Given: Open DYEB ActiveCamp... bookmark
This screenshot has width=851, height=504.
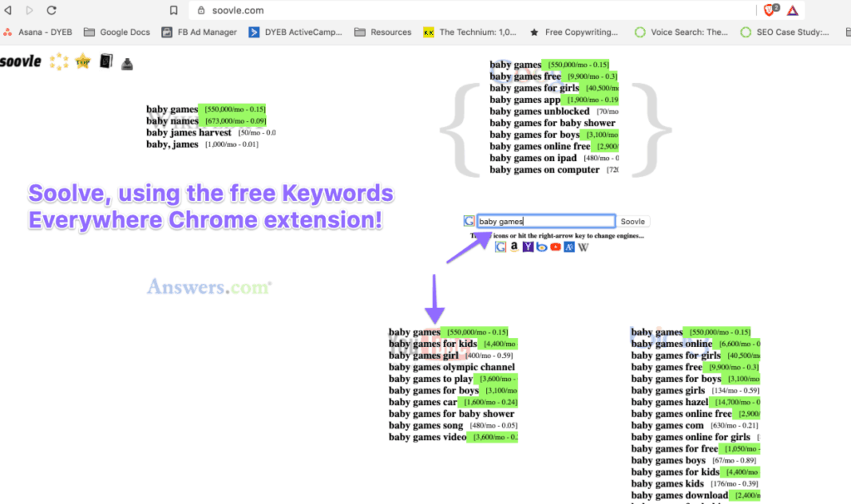Looking at the screenshot, I should pos(295,32).
